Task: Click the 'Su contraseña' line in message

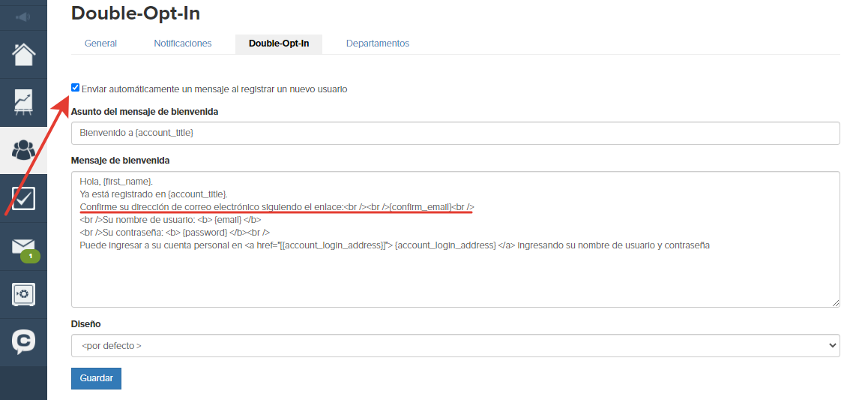Action: click(x=175, y=232)
